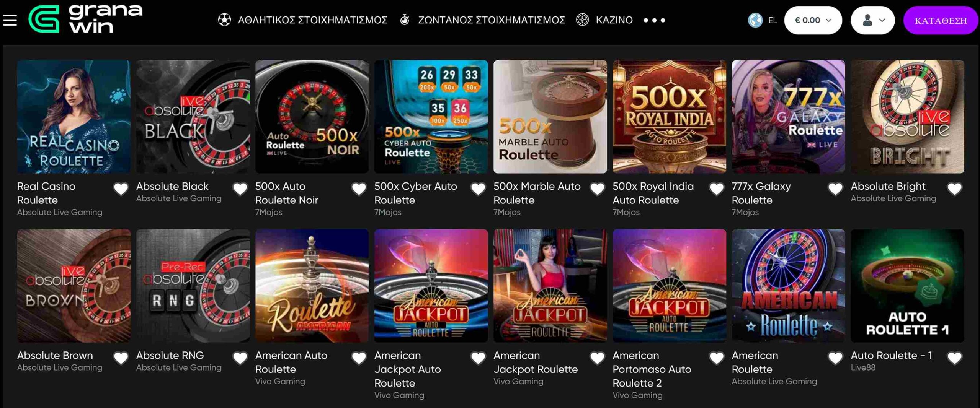The width and height of the screenshot is (980, 408).
Task: Toggle heart for American Jackpot Roulette
Action: pos(597,358)
